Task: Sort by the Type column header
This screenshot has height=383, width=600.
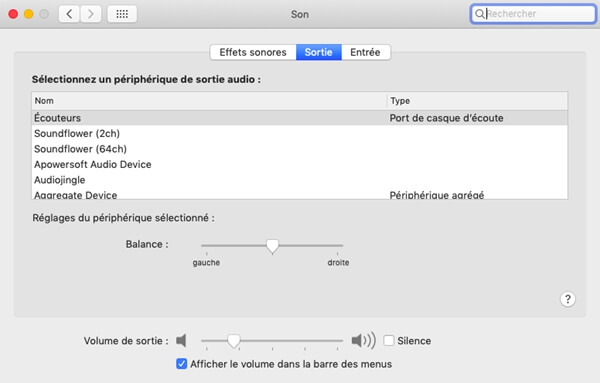Action: click(477, 101)
